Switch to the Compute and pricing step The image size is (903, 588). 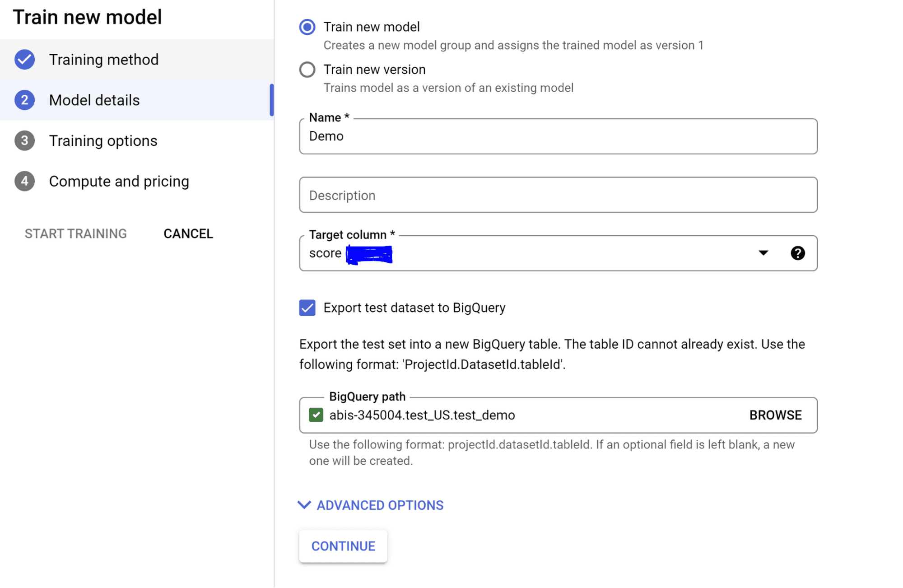click(x=119, y=182)
